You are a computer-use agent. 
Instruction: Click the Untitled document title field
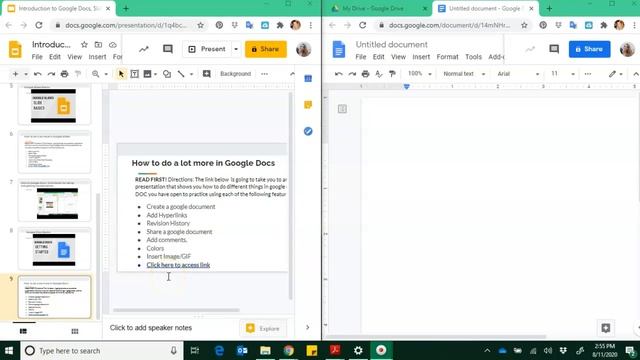coord(391,44)
